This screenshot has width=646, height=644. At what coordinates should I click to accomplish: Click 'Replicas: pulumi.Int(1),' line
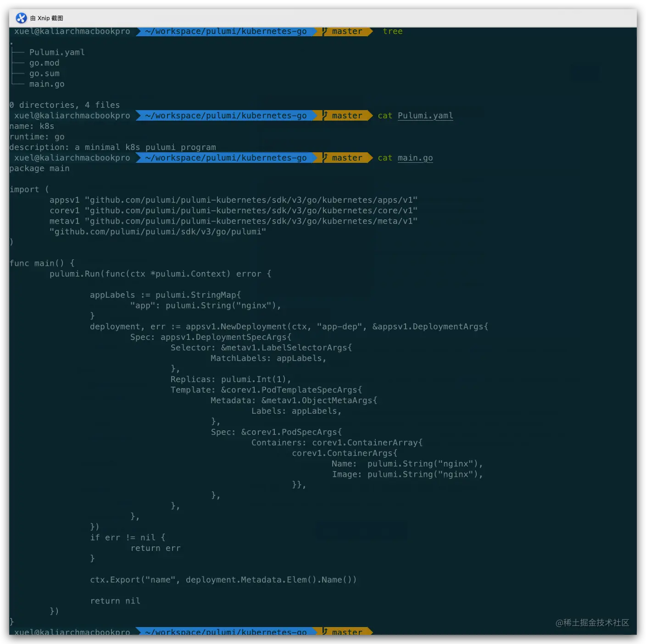click(231, 379)
